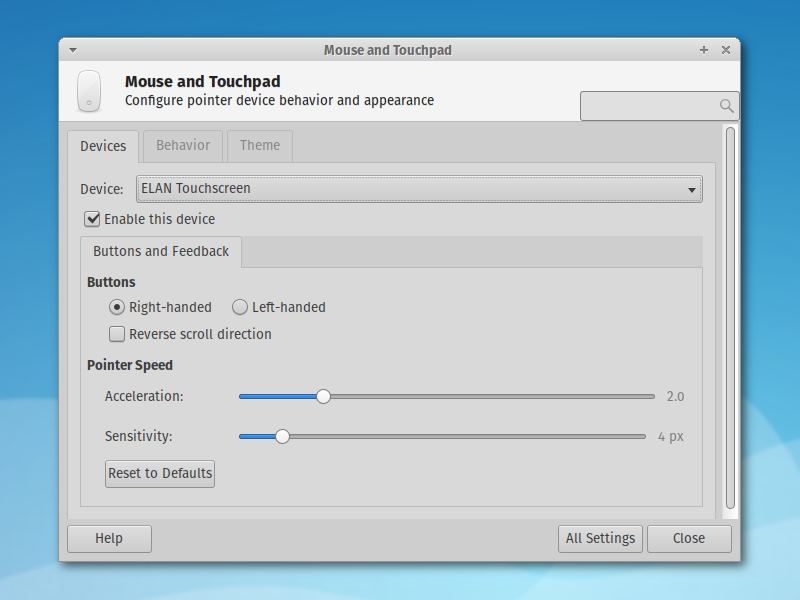This screenshot has width=800, height=600.
Task: Select the Left-handed radio button
Action: tap(240, 307)
